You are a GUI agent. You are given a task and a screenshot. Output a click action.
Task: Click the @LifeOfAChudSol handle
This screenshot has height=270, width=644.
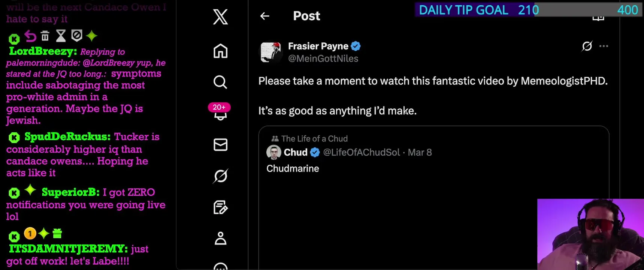coord(362,152)
